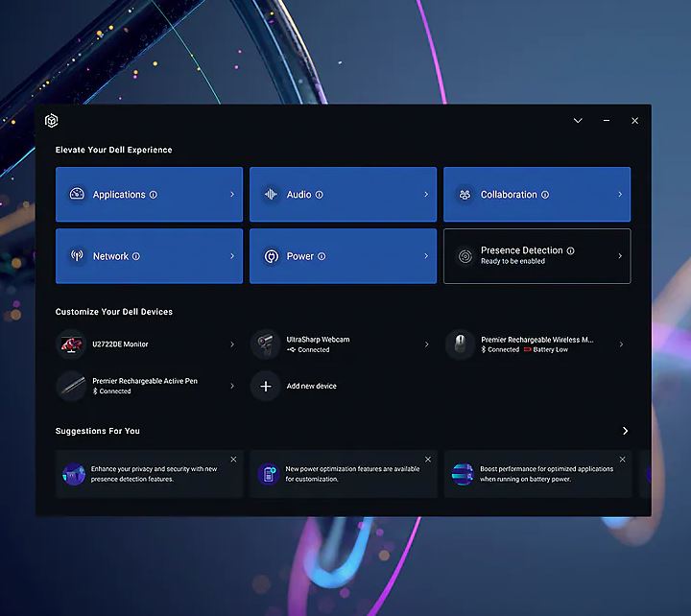Click the Add new device plus icon
Image resolution: width=691 pixels, height=616 pixels.
coord(266,386)
